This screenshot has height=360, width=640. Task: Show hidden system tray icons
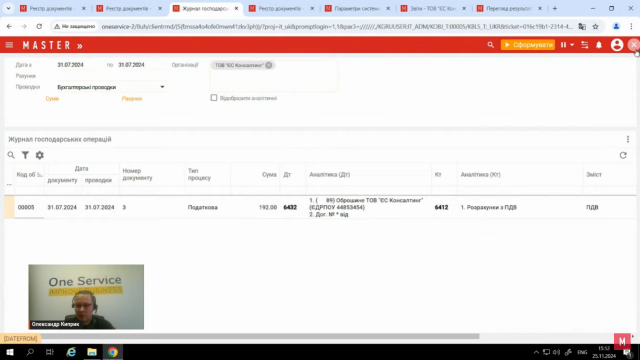point(536,352)
